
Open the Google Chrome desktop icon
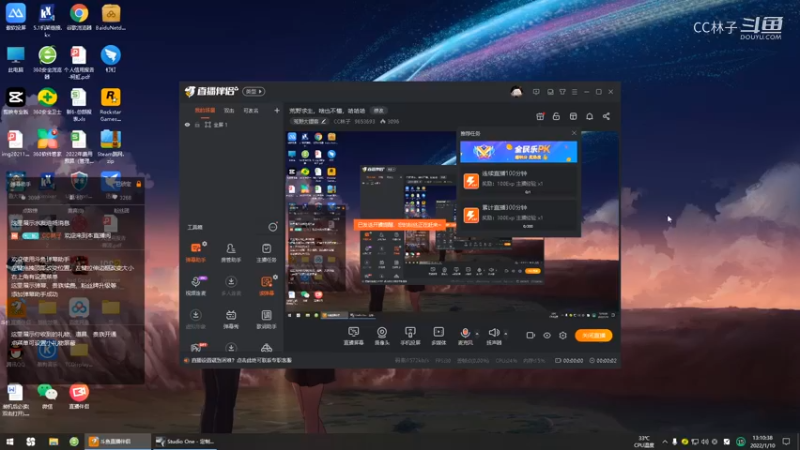[x=79, y=17]
